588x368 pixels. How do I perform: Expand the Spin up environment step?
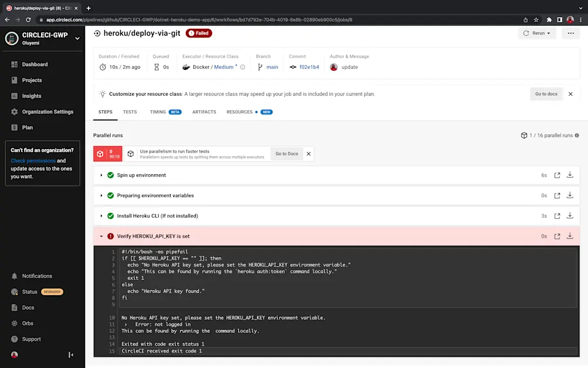[x=101, y=175]
